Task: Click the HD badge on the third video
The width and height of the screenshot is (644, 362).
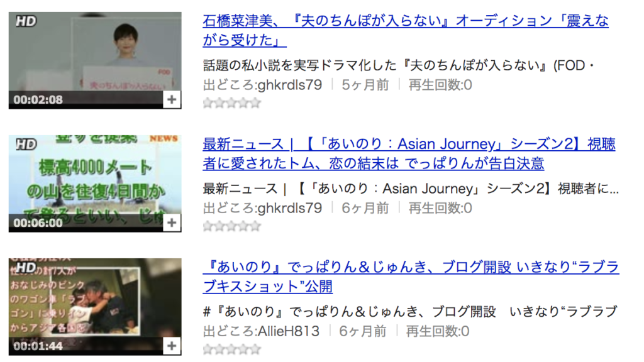Action: (26, 267)
